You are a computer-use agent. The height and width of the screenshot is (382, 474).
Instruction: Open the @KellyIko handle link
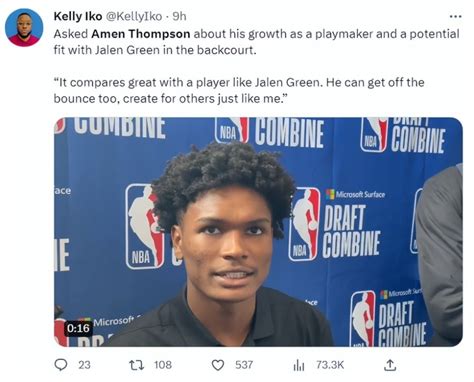(134, 16)
